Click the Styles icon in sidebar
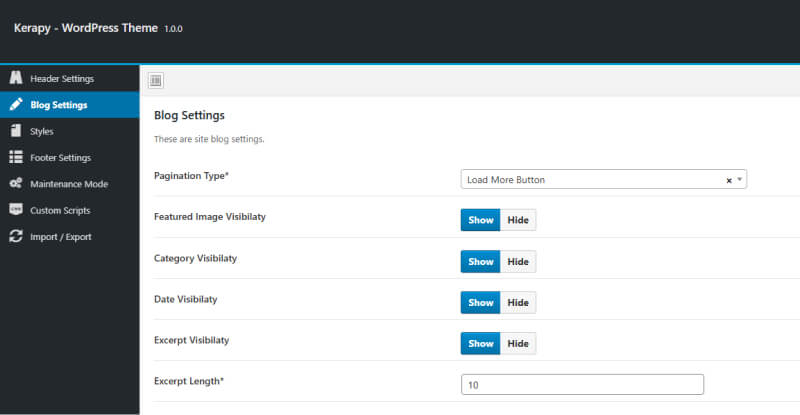Viewport: 800px width, 415px height. click(x=16, y=131)
